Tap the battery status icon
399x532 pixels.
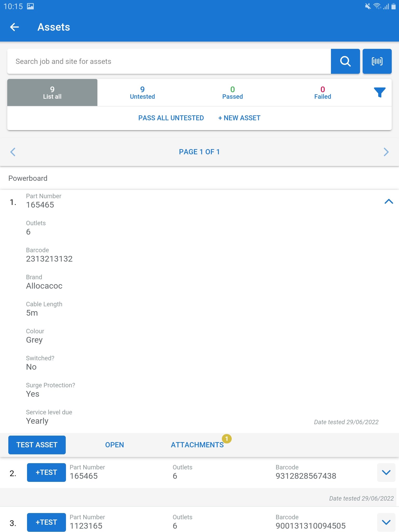click(393, 6)
